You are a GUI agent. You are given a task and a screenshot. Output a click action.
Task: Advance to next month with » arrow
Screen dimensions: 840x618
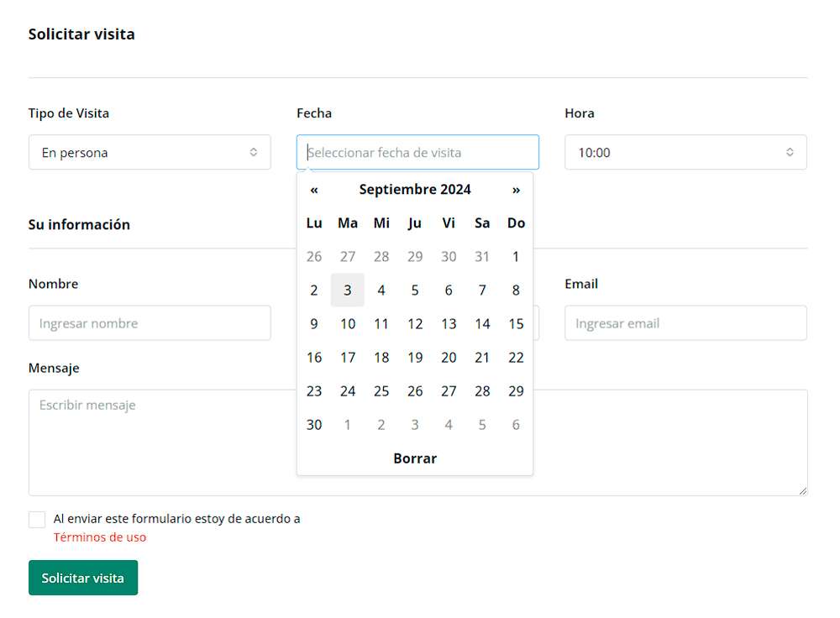516,190
